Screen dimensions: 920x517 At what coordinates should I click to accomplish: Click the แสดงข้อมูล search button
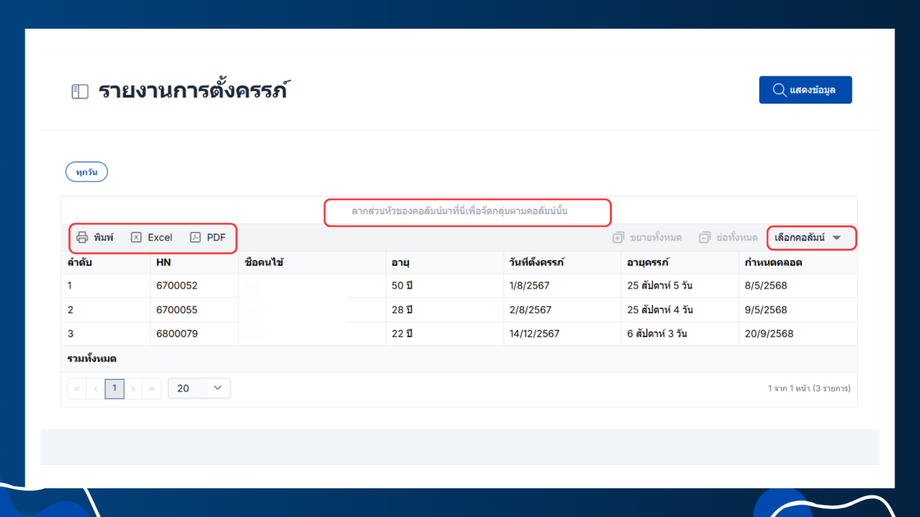(805, 90)
